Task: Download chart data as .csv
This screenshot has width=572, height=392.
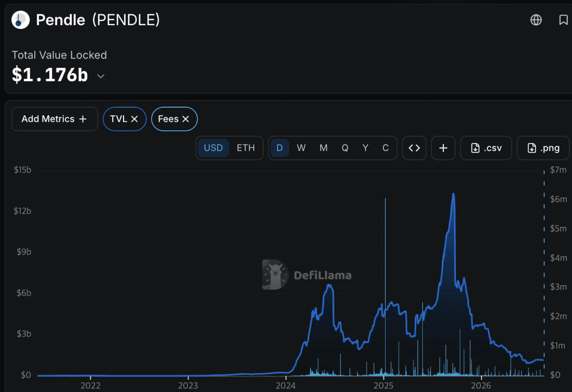Action: coord(486,148)
